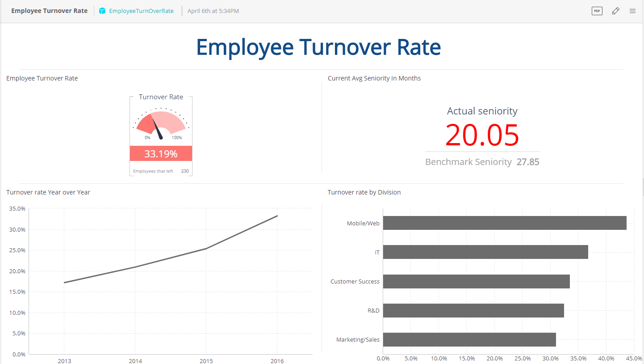
Task: Click the 'Turnover rate Year over Year' widget title
Action: pos(48,192)
